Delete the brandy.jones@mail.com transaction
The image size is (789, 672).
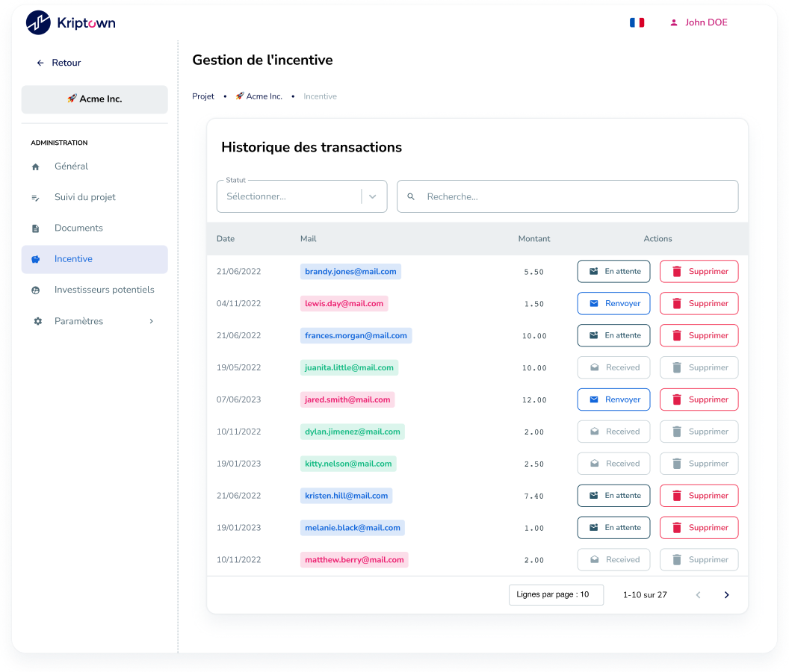[699, 272]
